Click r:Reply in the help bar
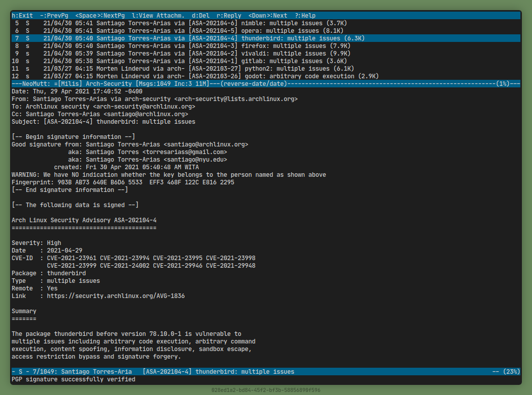Screen dimensions: 532x395 [229, 16]
